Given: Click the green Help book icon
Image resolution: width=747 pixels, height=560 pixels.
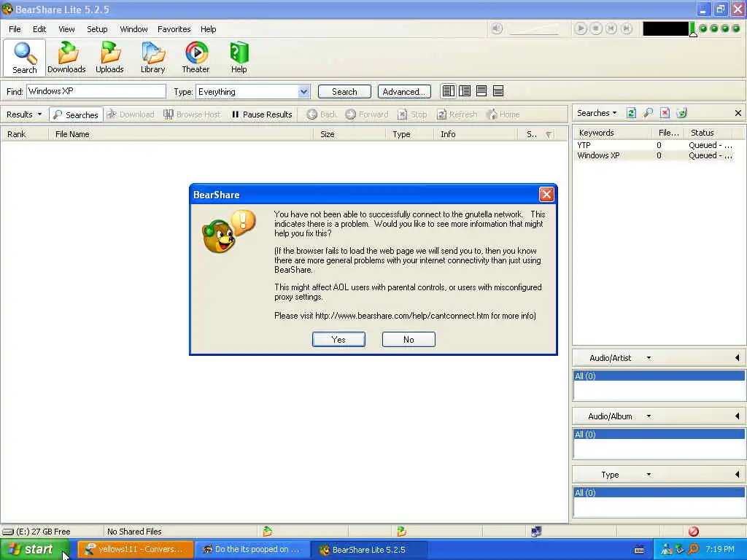Looking at the screenshot, I should [239, 52].
